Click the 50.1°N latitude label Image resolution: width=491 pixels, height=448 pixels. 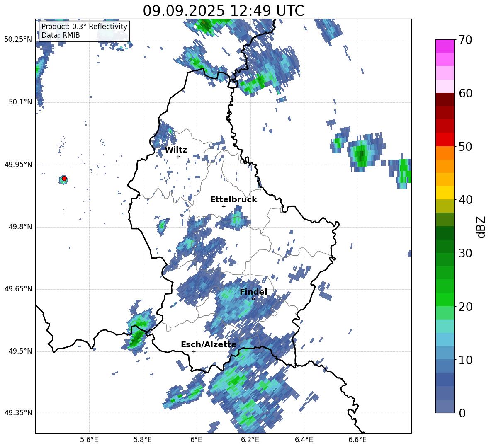point(20,102)
